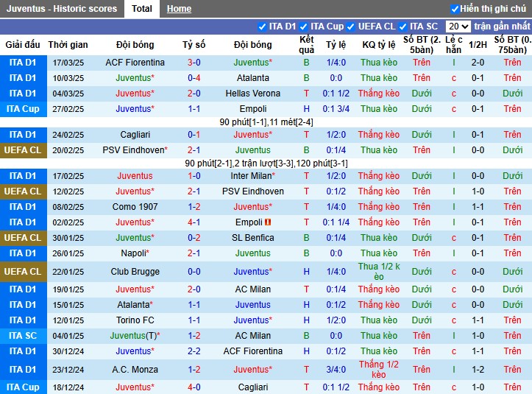
Task: Click the 3-0 score for Fiorentina vs Juventus
Action: [x=194, y=63]
